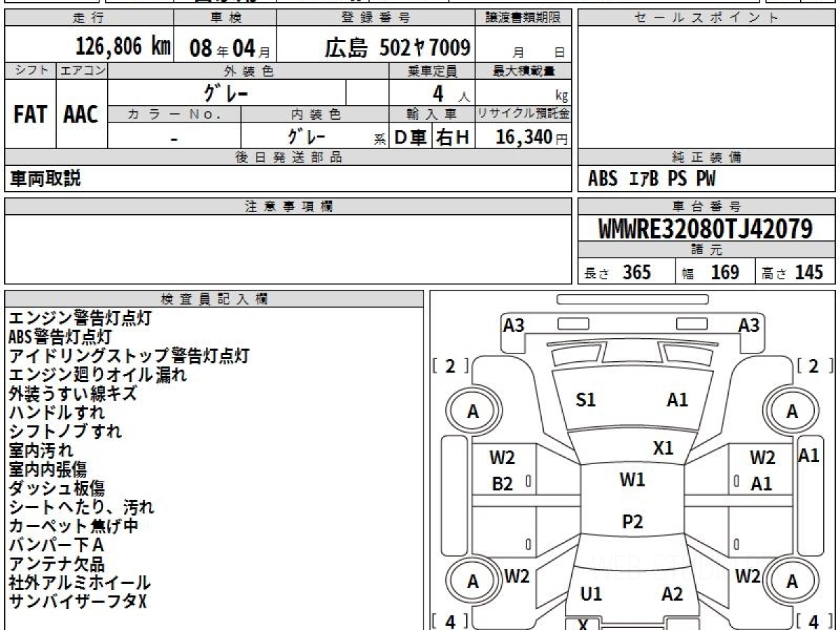
Task: Select the inspection date 08年04月
Action: (x=230, y=48)
